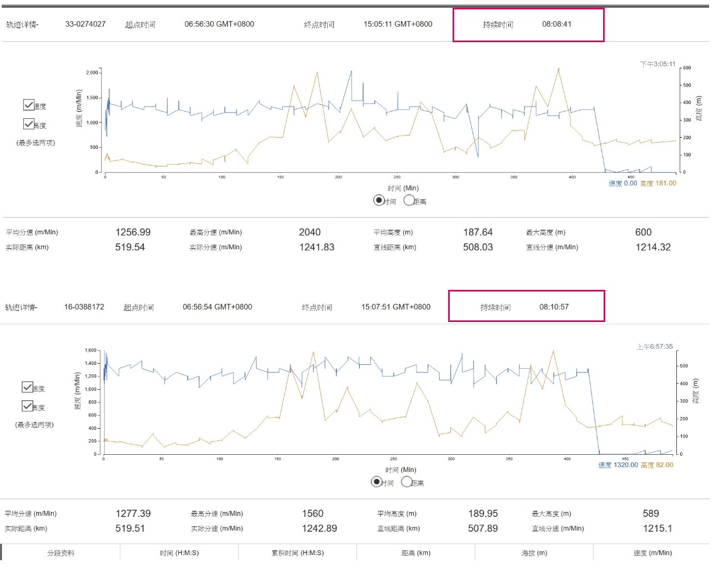Uncheck the 高度 checkbox in the second chart
This screenshot has width=713, height=588.
point(27,406)
